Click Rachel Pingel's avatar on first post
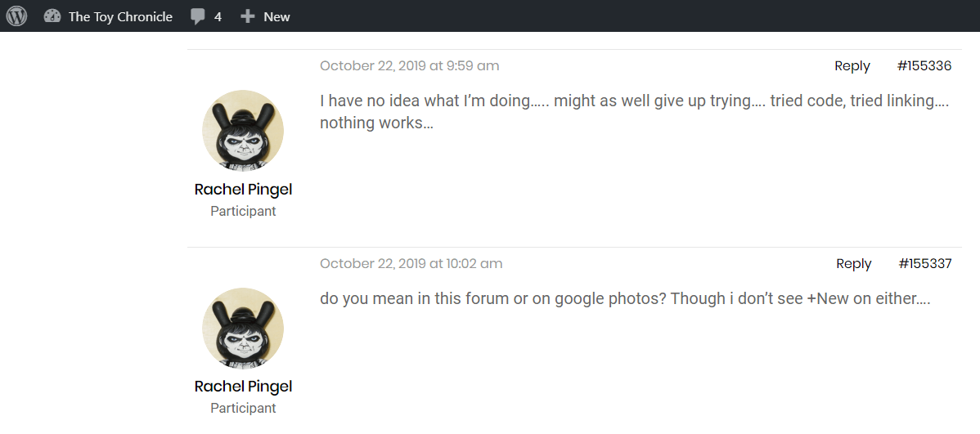Viewport: 980px width, 434px height. [x=243, y=131]
